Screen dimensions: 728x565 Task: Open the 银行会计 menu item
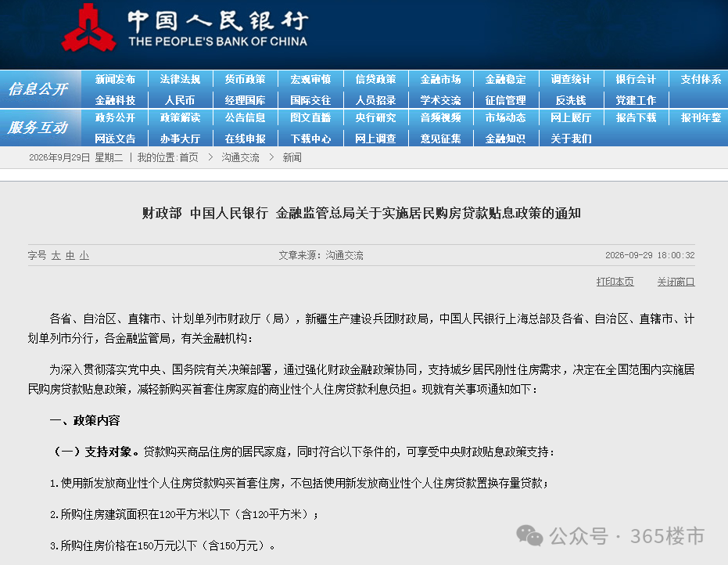click(x=636, y=80)
